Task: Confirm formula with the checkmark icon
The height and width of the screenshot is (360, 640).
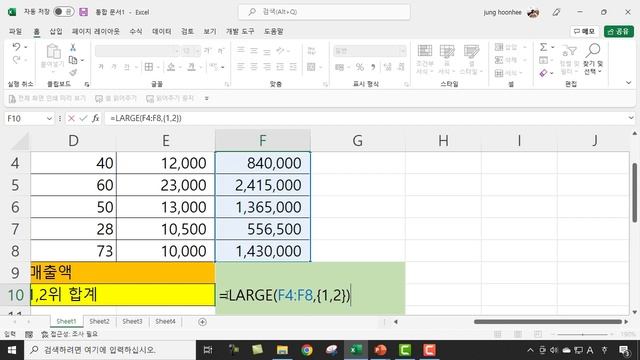Action: (83, 118)
